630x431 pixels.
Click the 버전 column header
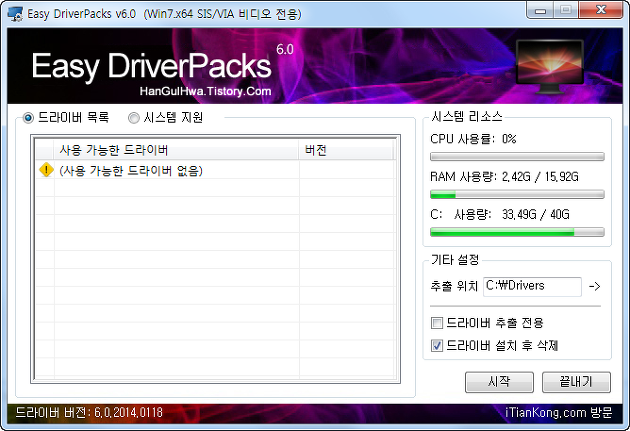[x=346, y=150]
